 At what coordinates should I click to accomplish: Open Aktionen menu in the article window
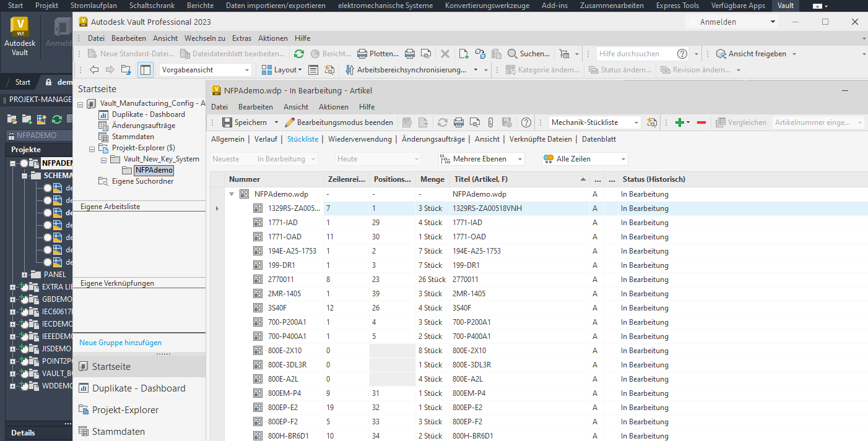point(334,107)
